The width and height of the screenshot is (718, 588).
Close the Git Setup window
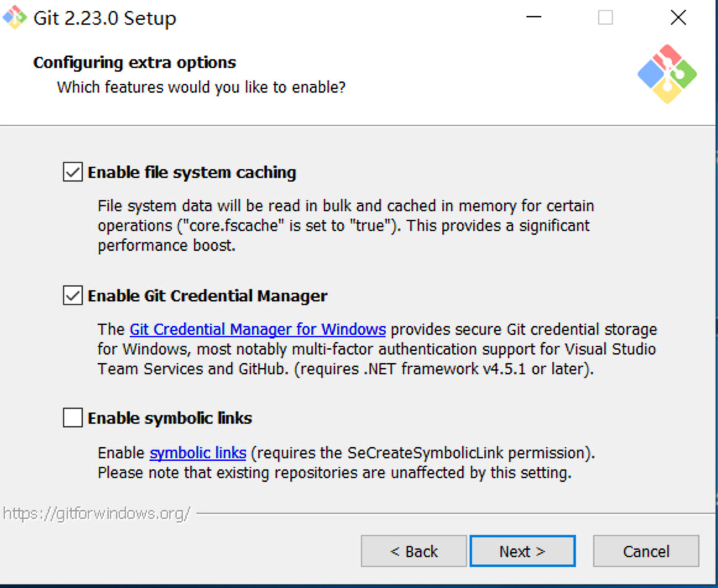coord(678,17)
